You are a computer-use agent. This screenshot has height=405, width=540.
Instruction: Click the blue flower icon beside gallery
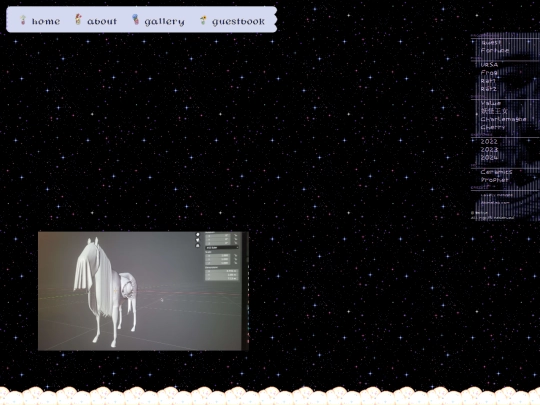point(135,20)
